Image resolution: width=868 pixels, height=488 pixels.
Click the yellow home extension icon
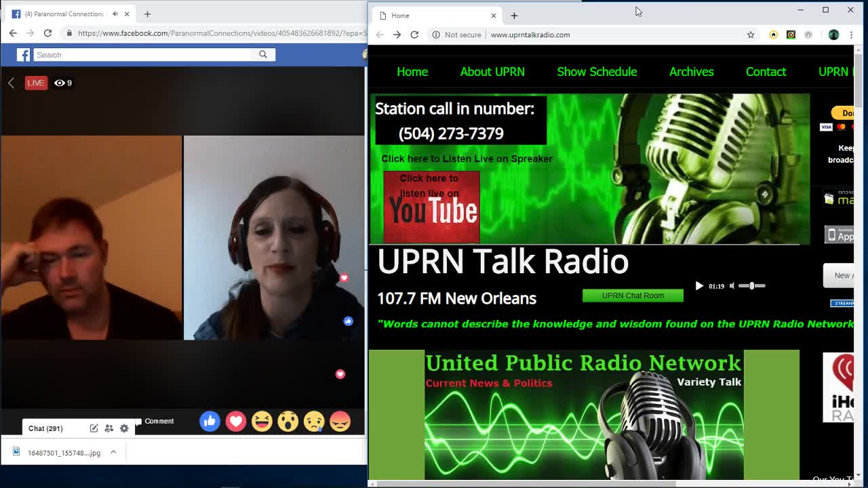(x=773, y=35)
